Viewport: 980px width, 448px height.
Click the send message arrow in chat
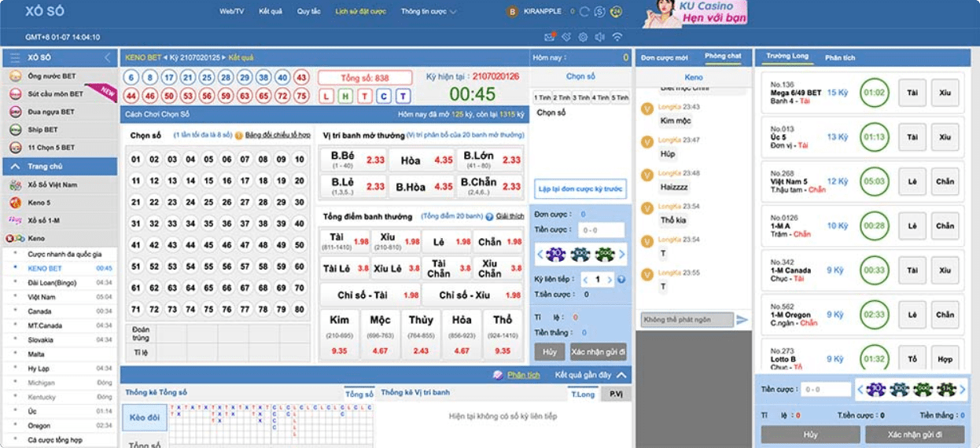pos(742,320)
